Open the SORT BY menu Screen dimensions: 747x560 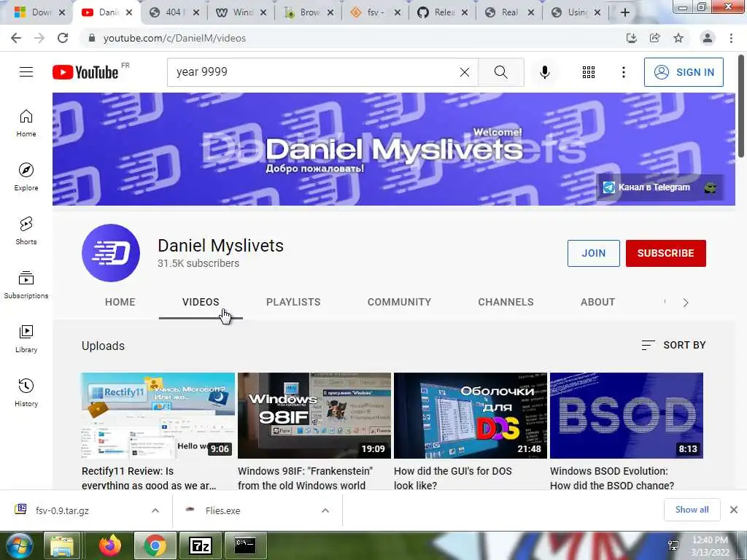pyautogui.click(x=673, y=345)
